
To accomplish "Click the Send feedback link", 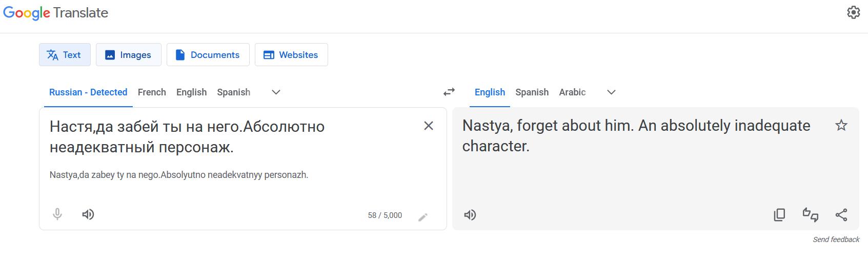I will pos(836,239).
